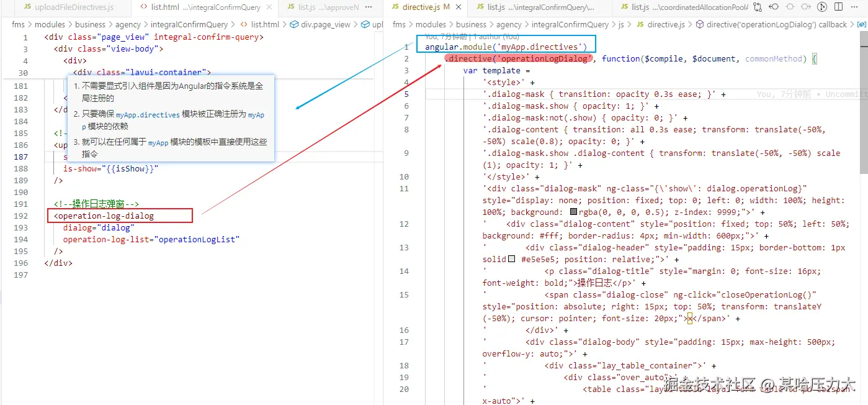Expand div.page_view breadcrumb in left editor
868x405 pixels.
pos(325,24)
